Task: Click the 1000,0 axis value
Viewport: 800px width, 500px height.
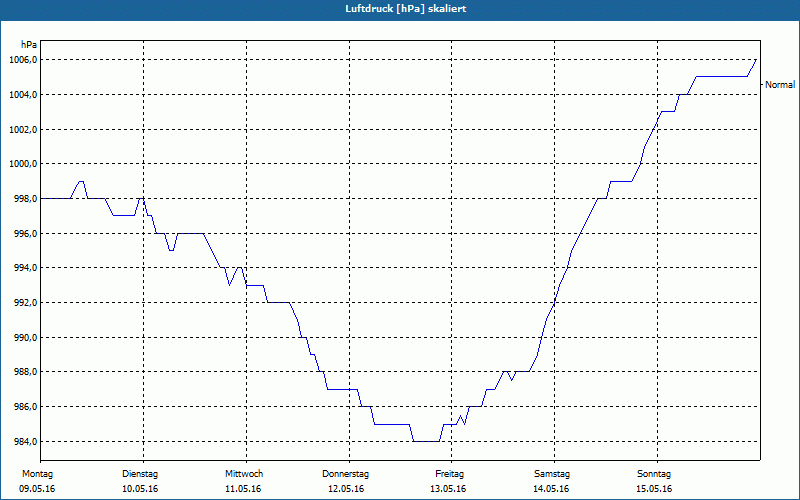Action: tap(22, 164)
